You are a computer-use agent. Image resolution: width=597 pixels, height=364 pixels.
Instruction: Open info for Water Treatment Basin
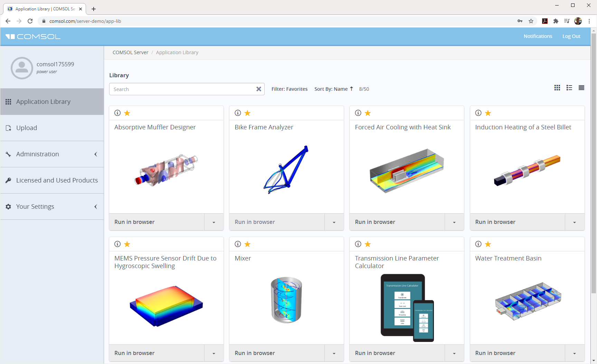tap(478, 244)
